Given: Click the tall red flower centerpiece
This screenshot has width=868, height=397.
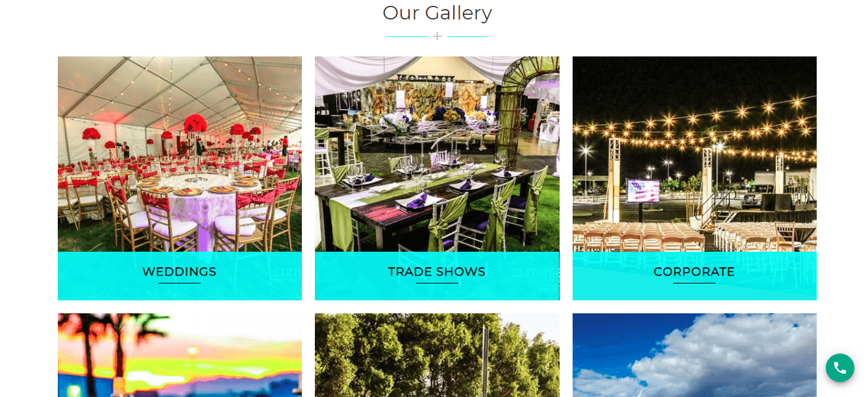Looking at the screenshot, I should [x=195, y=125].
